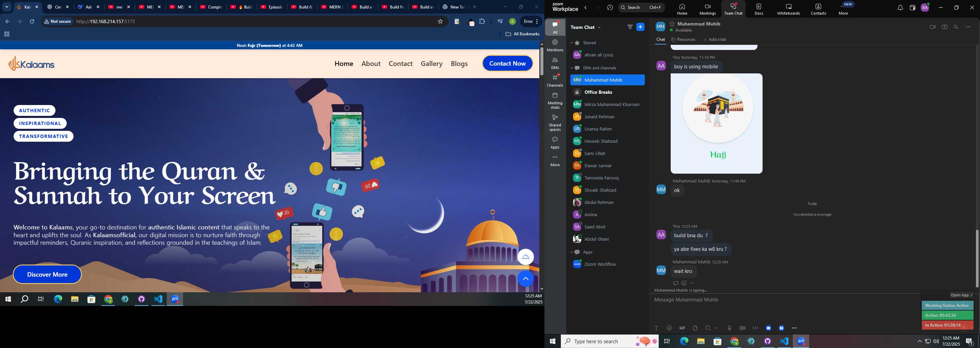Open the Whiteboards tab

pos(788,9)
